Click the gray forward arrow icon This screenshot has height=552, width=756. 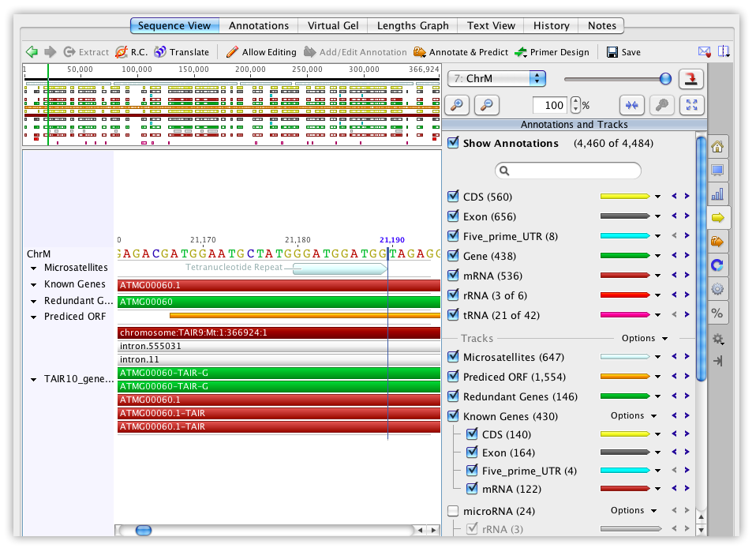[x=51, y=51]
